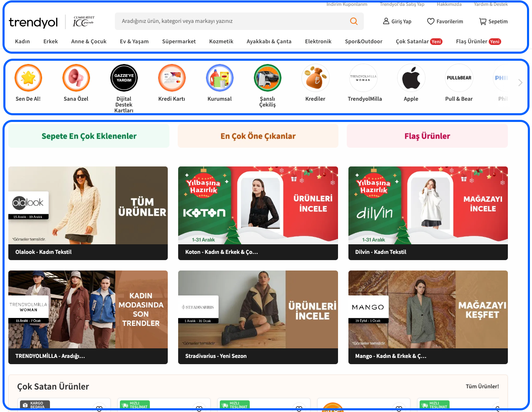Open Hakkımızda link

click(449, 4)
